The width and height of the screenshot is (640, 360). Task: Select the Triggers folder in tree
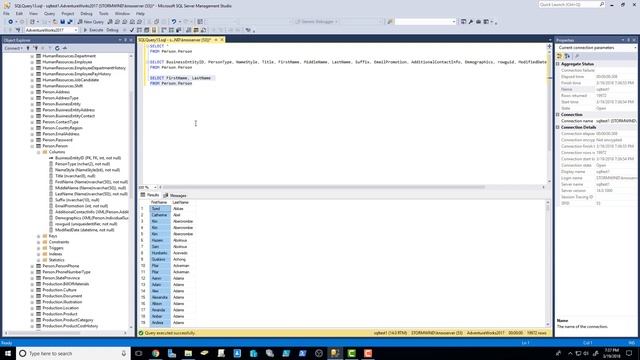[x=56, y=248]
